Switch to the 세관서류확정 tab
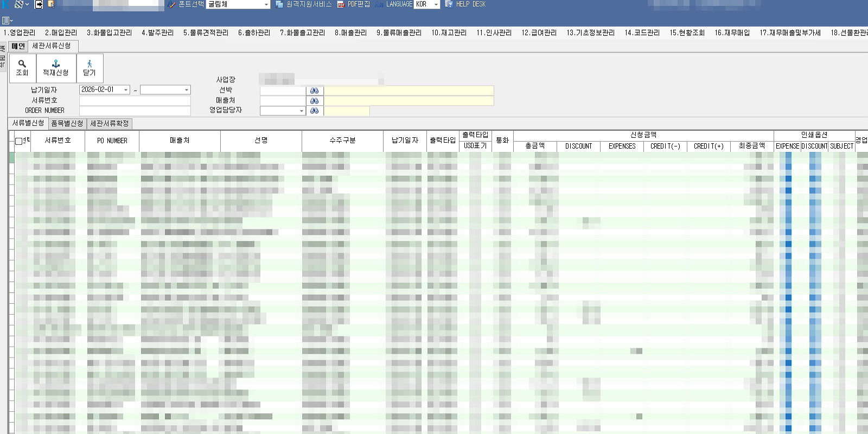The width and height of the screenshot is (868, 434). [110, 124]
